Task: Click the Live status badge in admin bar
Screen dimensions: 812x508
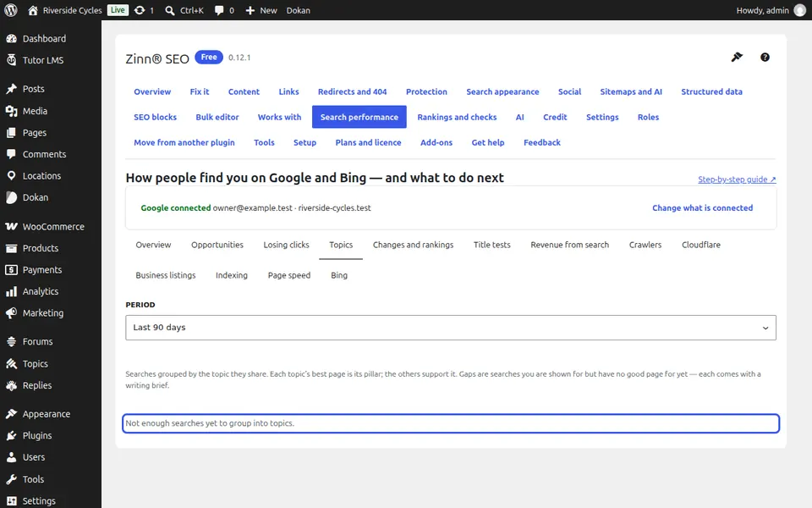Action: pos(118,10)
